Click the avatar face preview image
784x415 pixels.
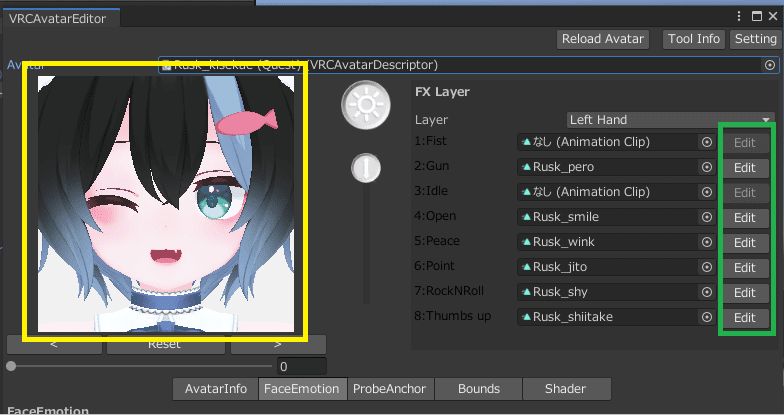166,204
